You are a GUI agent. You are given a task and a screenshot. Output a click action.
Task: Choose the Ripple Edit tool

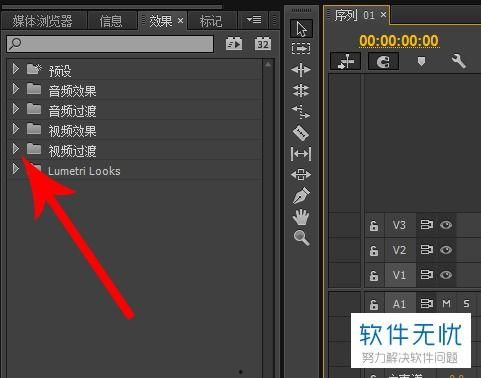301,70
